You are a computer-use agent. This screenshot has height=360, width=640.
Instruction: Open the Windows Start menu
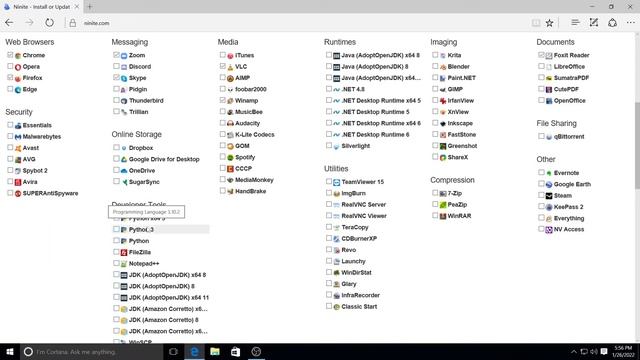point(10,352)
